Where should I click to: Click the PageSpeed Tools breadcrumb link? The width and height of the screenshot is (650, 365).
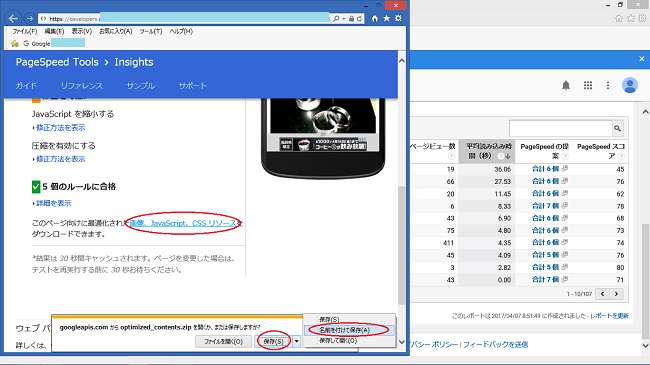click(57, 62)
